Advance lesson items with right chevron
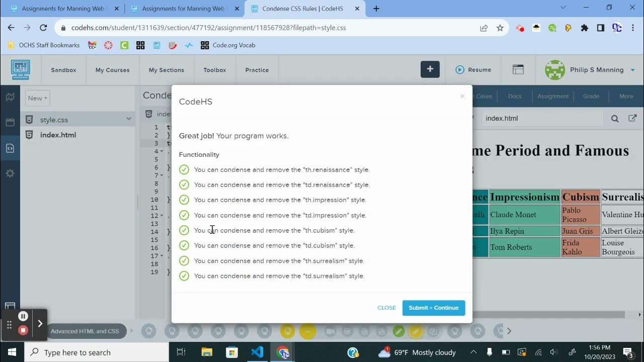The image size is (644, 362). [x=509, y=331]
